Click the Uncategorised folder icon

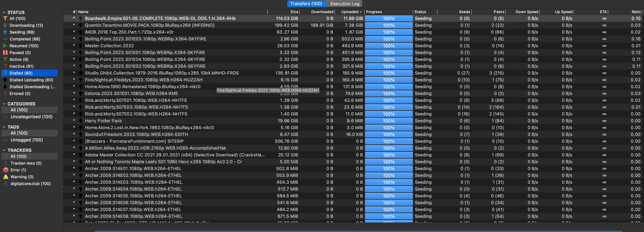pyautogui.click(x=6, y=117)
